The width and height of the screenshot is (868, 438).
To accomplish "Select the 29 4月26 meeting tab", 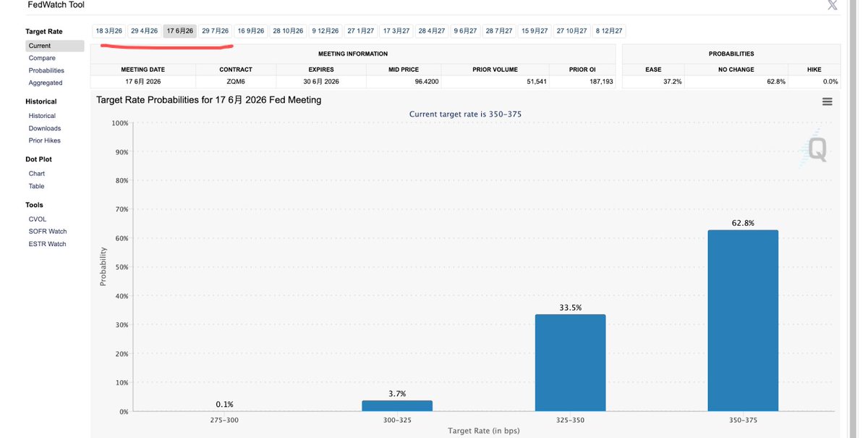I will 145,31.
